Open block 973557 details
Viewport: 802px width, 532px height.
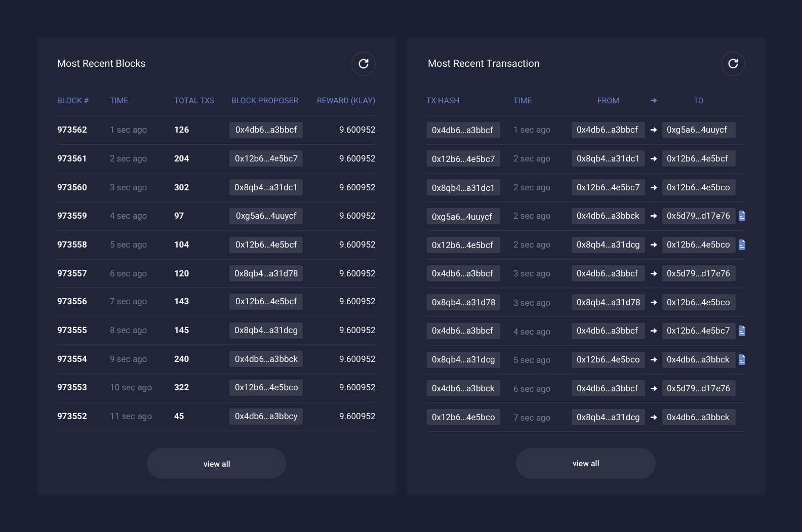72,274
